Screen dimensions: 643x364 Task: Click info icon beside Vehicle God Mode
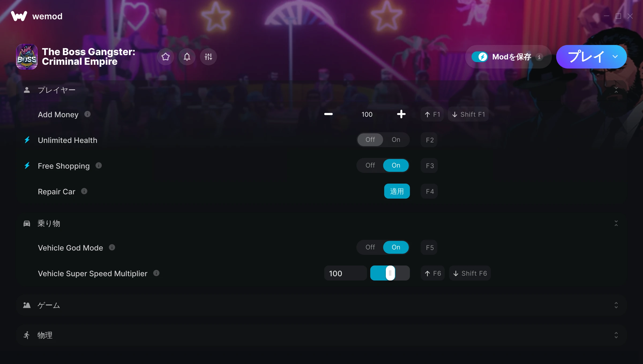coord(112,248)
